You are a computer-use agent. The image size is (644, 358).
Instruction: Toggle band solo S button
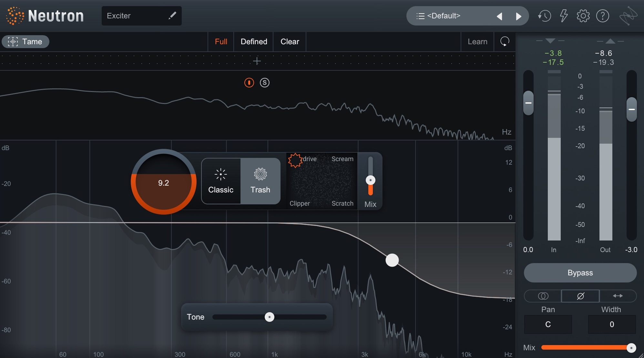(264, 83)
